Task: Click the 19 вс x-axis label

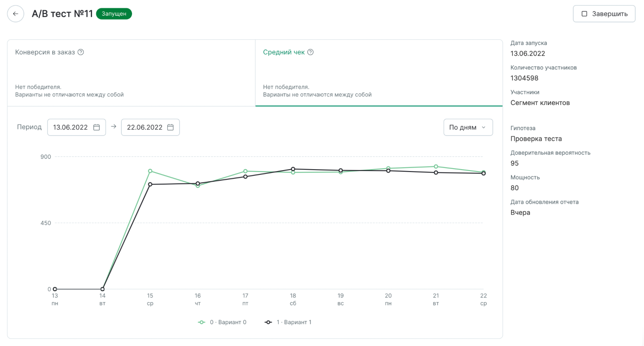Action: click(x=341, y=300)
